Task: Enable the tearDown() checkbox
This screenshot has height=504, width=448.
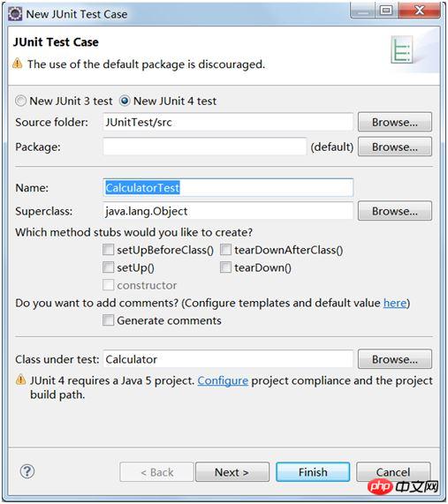Action: [x=225, y=267]
